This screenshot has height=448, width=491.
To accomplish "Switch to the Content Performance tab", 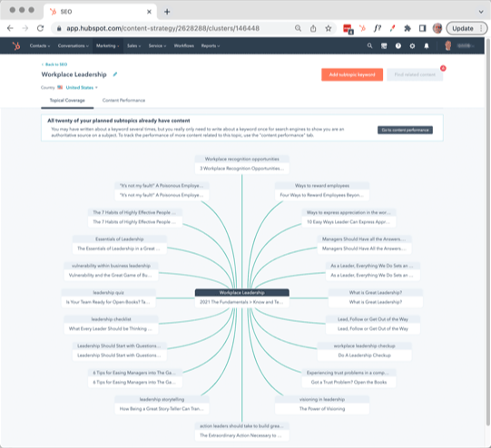I will [x=123, y=101].
